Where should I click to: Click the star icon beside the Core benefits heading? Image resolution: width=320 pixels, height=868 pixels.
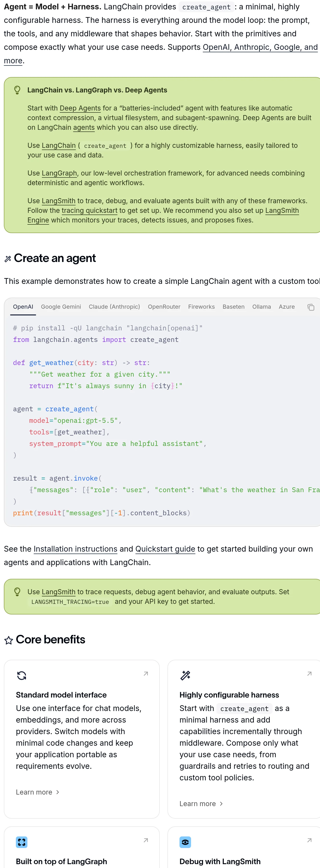(9, 640)
